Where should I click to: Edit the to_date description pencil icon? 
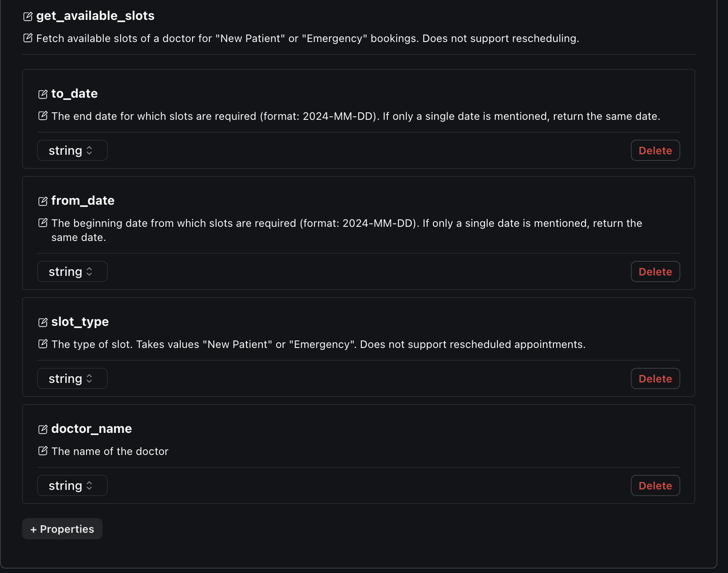coord(43,116)
